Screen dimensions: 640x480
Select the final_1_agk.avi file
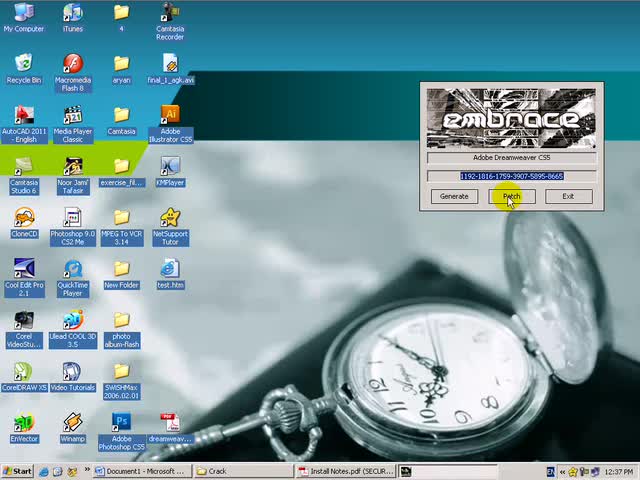(x=170, y=68)
